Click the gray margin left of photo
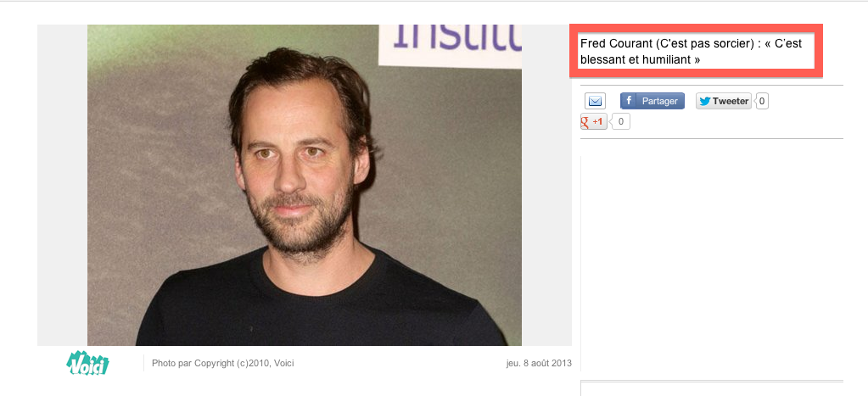This screenshot has height=396, width=868. point(62,185)
